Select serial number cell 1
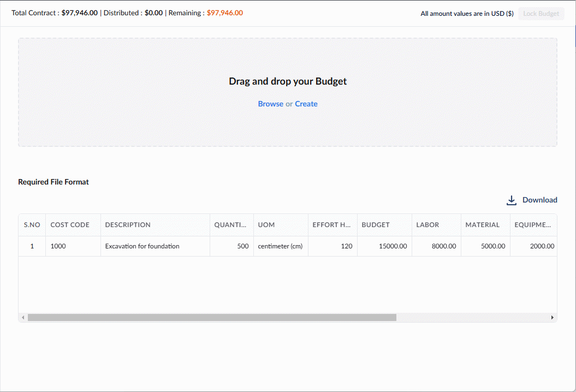 pyautogui.click(x=32, y=246)
